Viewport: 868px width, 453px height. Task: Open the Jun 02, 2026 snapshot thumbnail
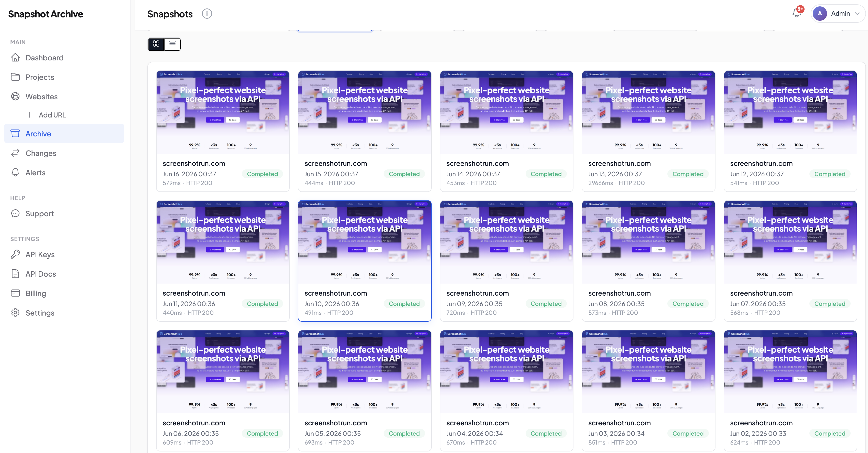click(790, 372)
